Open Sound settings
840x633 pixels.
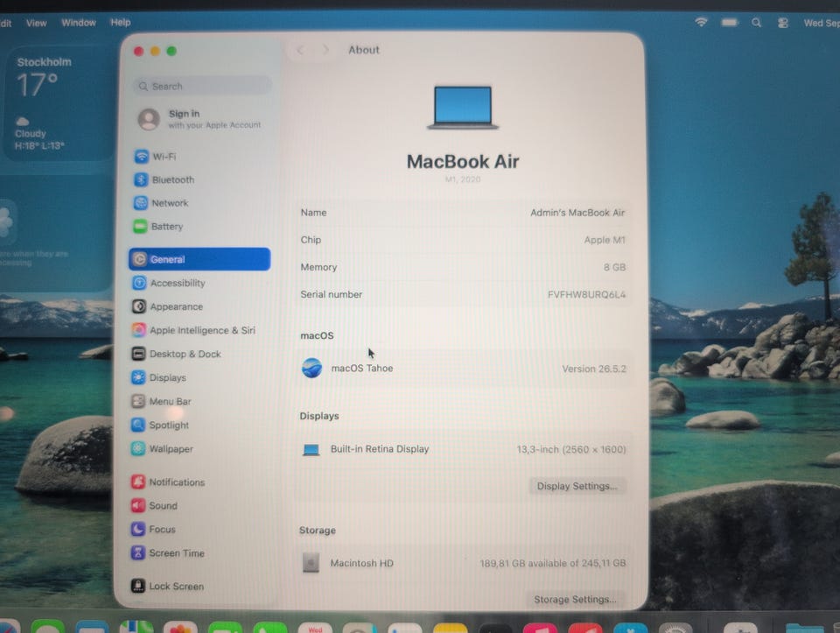point(199,505)
